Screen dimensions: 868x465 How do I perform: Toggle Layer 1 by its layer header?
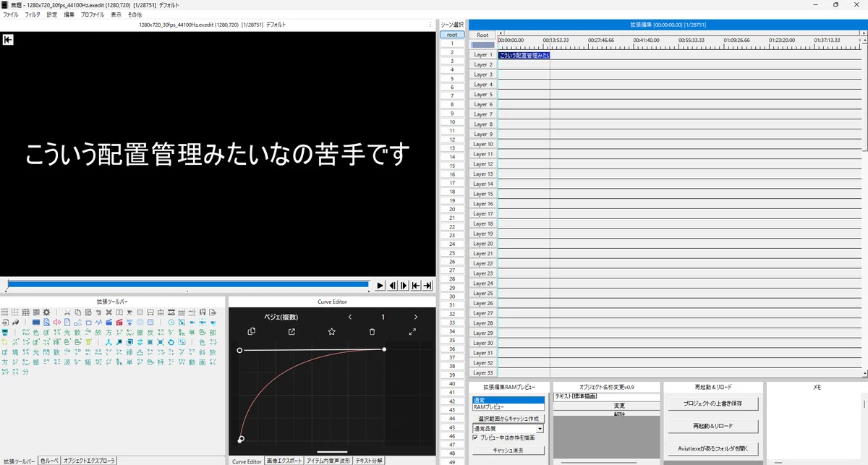click(482, 54)
